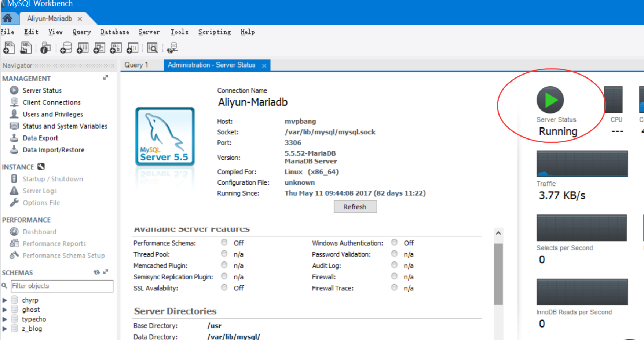Viewport: 644px width, 340px height.
Task: Open the Scripting menu
Action: tap(215, 32)
